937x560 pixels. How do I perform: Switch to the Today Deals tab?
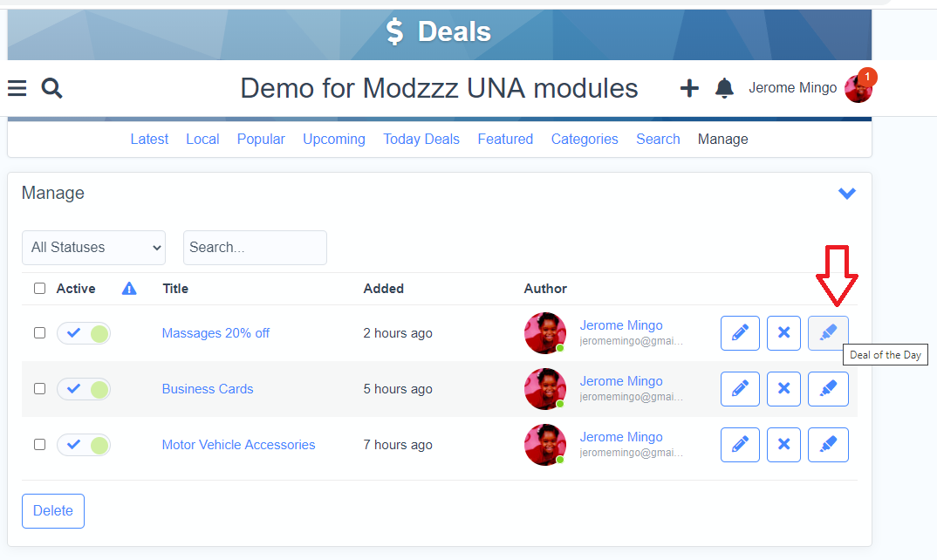click(421, 140)
